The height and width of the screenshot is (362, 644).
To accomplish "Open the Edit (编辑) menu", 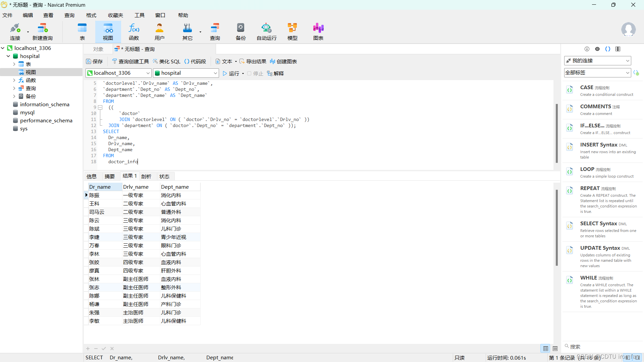I will click(28, 15).
